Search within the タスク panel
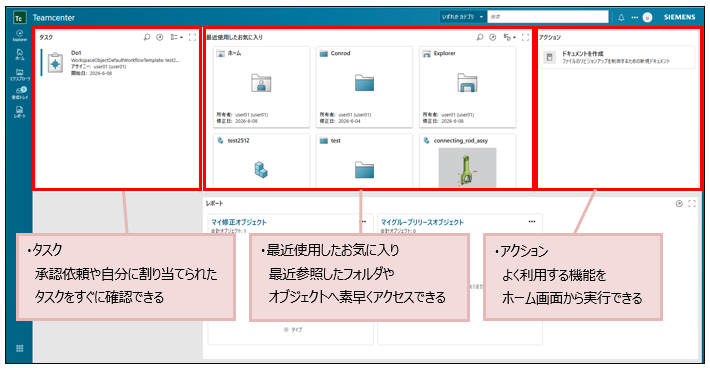Image resolution: width=710 pixels, height=370 pixels. click(x=147, y=38)
